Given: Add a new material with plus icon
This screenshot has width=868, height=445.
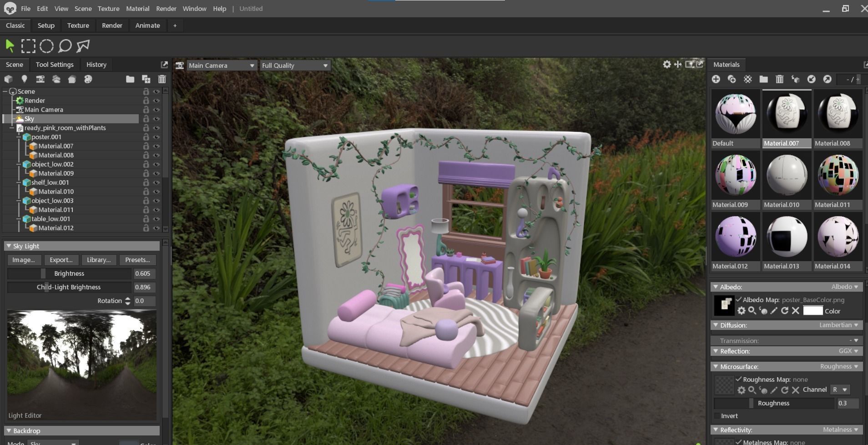Looking at the screenshot, I should pyautogui.click(x=716, y=79).
